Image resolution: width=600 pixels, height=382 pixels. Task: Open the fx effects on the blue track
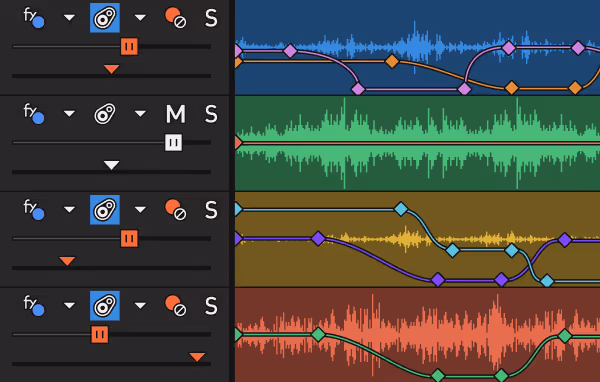pos(34,18)
